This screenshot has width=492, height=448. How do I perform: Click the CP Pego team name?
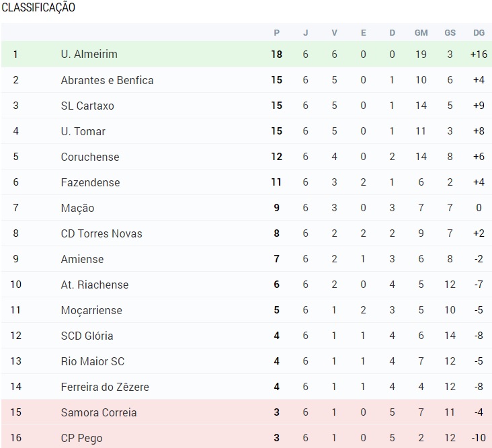point(81,439)
